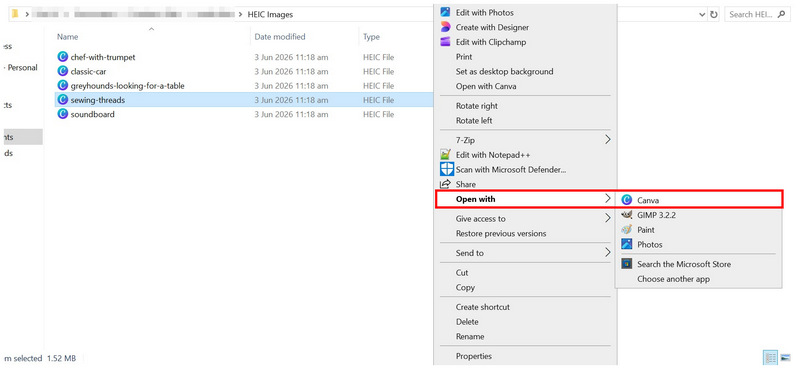Switch to large icons view in status bar
800x369 pixels.
pyautogui.click(x=785, y=357)
